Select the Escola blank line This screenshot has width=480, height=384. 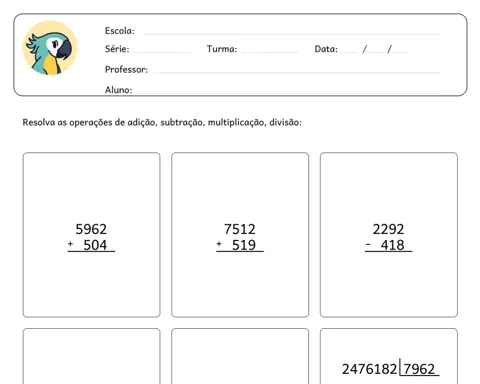point(292,33)
